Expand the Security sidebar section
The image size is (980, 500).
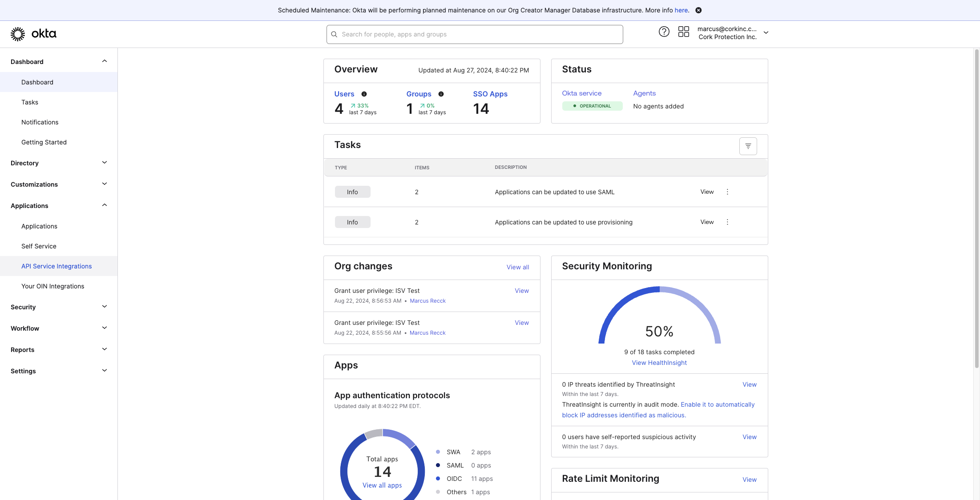(x=105, y=307)
